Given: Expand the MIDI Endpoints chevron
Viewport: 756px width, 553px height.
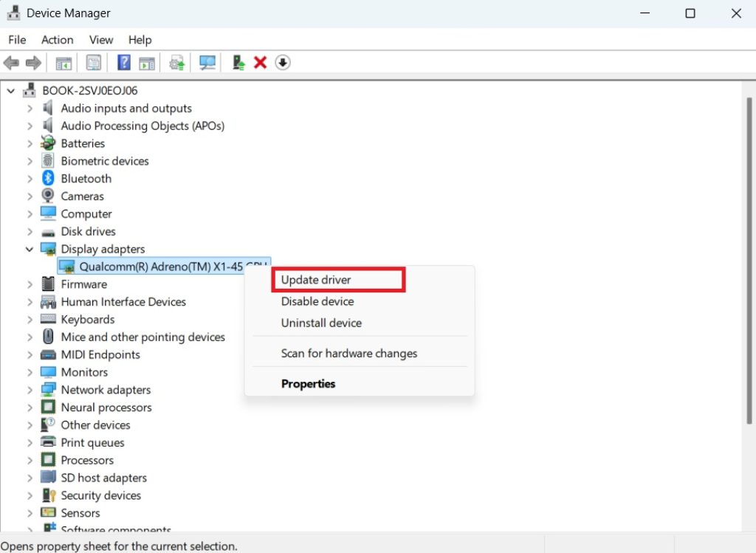Looking at the screenshot, I should [x=30, y=355].
